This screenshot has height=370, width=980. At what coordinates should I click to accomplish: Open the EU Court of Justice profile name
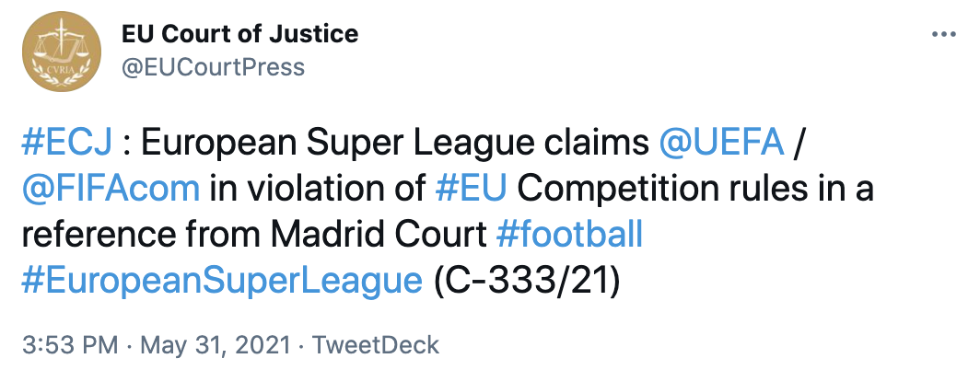coord(239,35)
